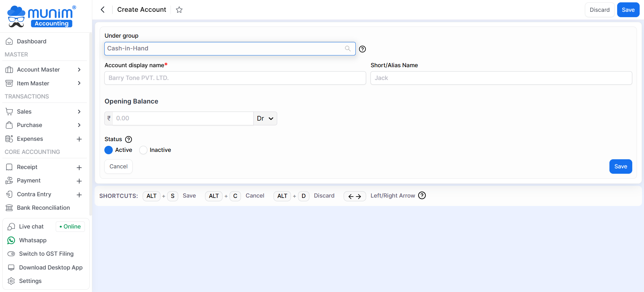Click the help icon next to Under group
This screenshot has width=644, height=292.
[362, 49]
